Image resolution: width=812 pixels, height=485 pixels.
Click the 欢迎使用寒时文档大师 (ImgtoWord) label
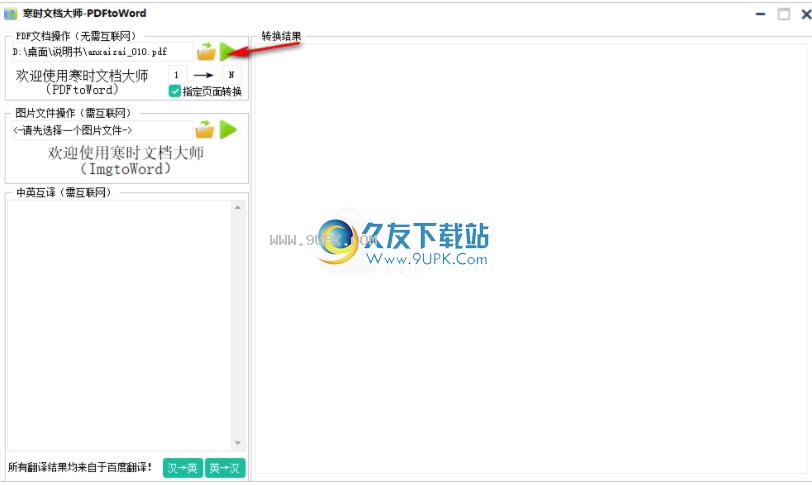pos(125,160)
